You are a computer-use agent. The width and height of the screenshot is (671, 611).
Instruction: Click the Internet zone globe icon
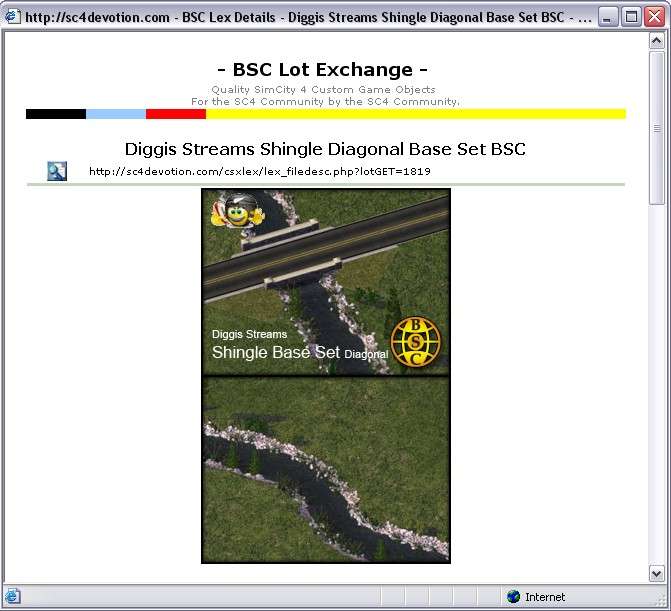coord(513,596)
